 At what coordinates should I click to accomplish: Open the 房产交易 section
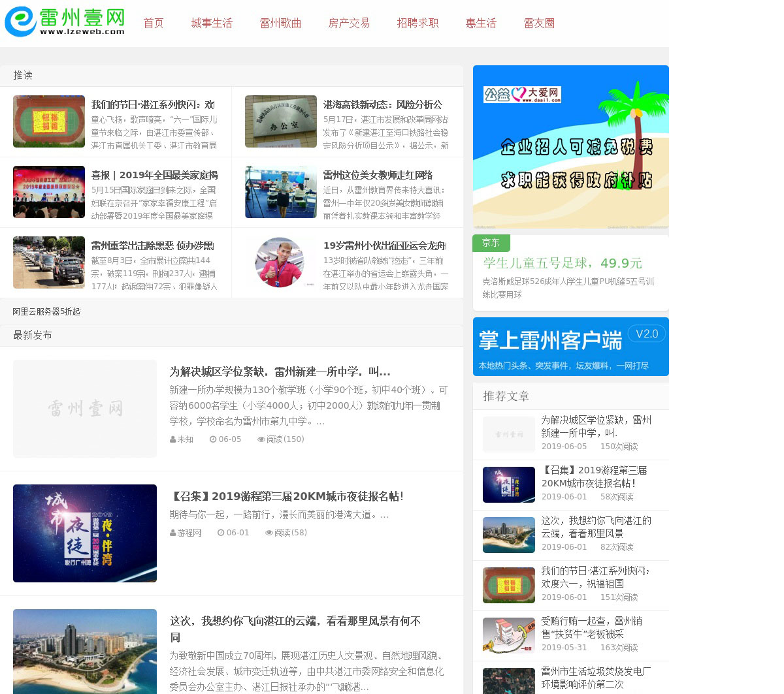(349, 24)
